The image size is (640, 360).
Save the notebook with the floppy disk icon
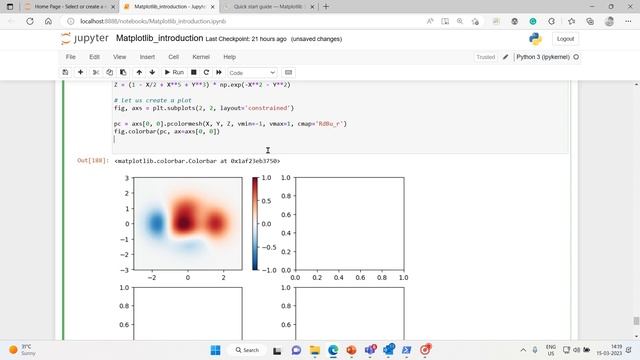click(65, 72)
